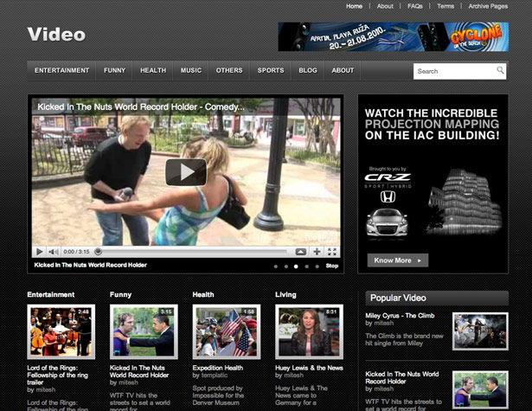Viewport: 532px width, 411px height.
Task: Open the Music navigation item
Action: point(191,70)
